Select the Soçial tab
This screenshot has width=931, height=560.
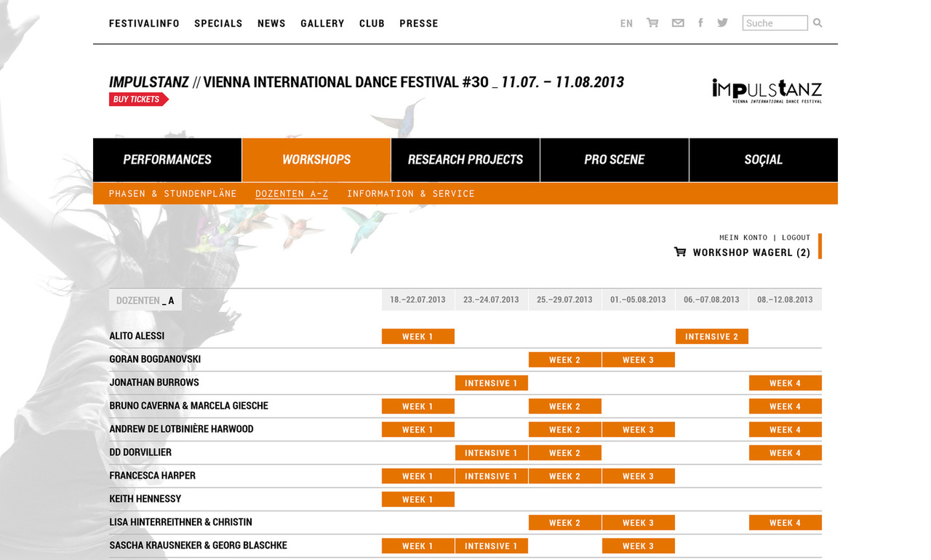tap(764, 159)
